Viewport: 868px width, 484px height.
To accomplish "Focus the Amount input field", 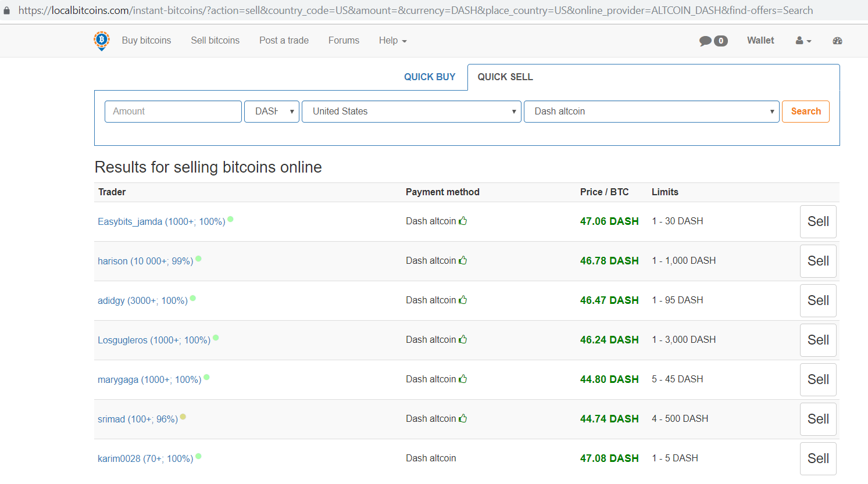I will pos(173,112).
